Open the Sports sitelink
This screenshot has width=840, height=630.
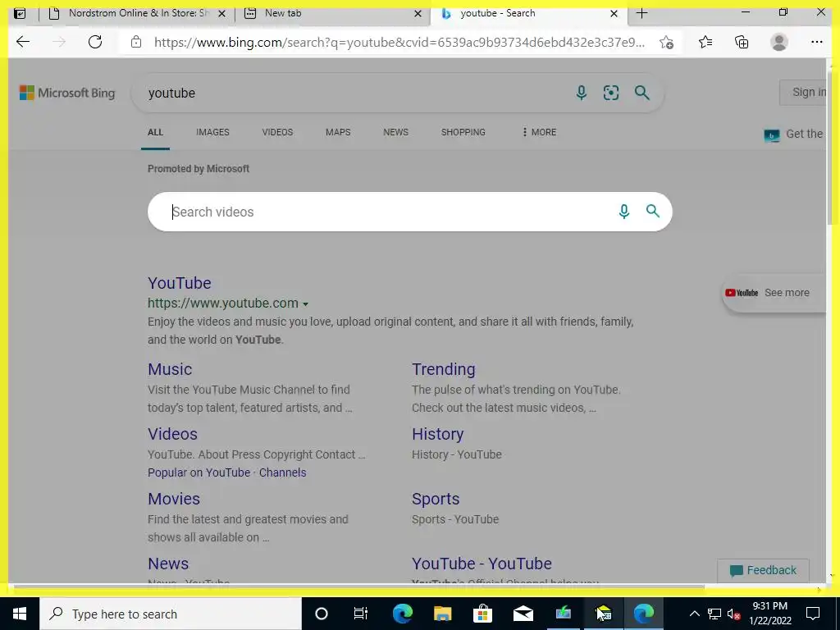436,499
